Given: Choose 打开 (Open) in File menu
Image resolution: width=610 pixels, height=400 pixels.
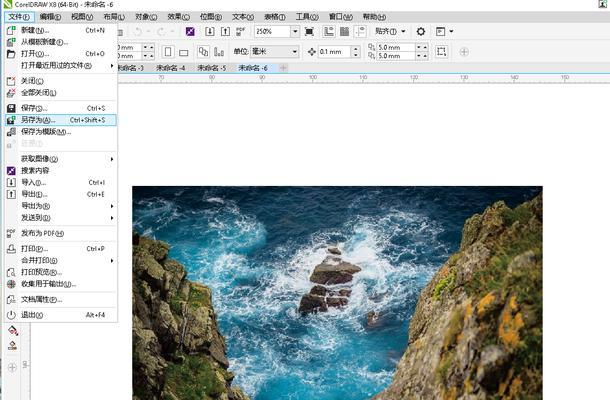Looking at the screenshot, I should [x=61, y=54].
